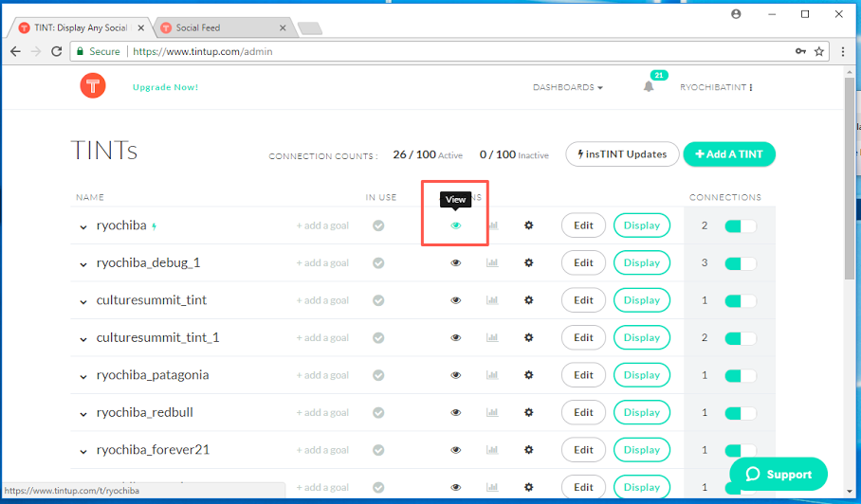The height and width of the screenshot is (504, 861).
Task: Open the notifications bell icon
Action: (649, 86)
